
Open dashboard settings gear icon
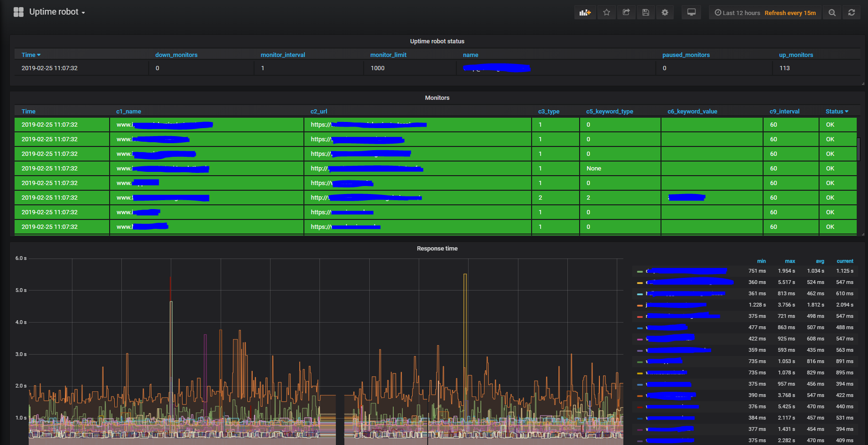[x=665, y=13]
